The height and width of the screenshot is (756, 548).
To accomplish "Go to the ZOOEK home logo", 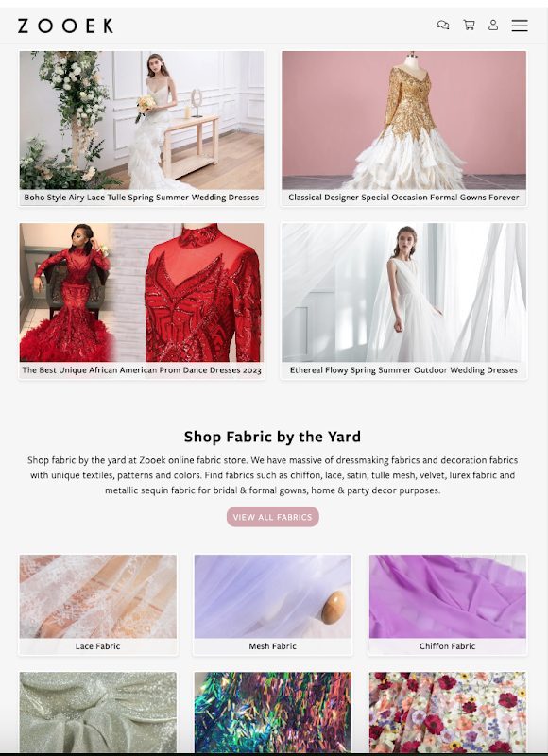I will click(x=65, y=26).
